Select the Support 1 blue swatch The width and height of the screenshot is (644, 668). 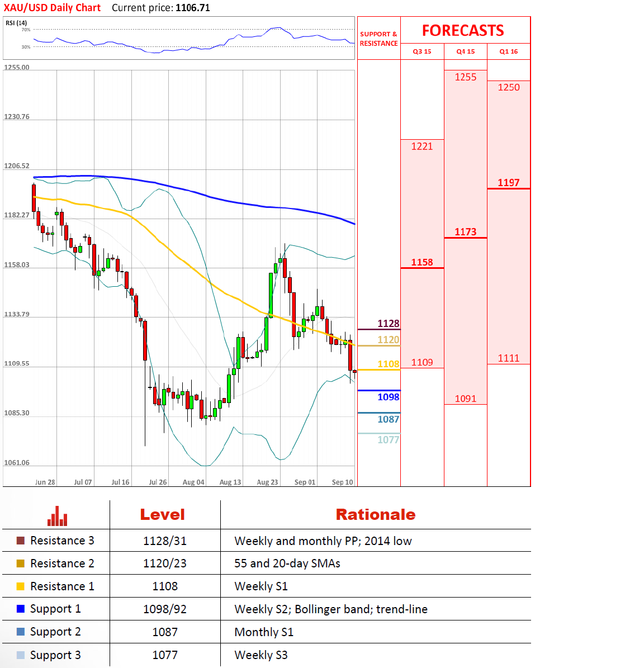pyautogui.click(x=21, y=609)
